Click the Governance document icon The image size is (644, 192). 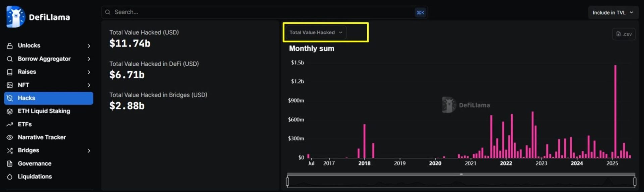(x=10, y=164)
